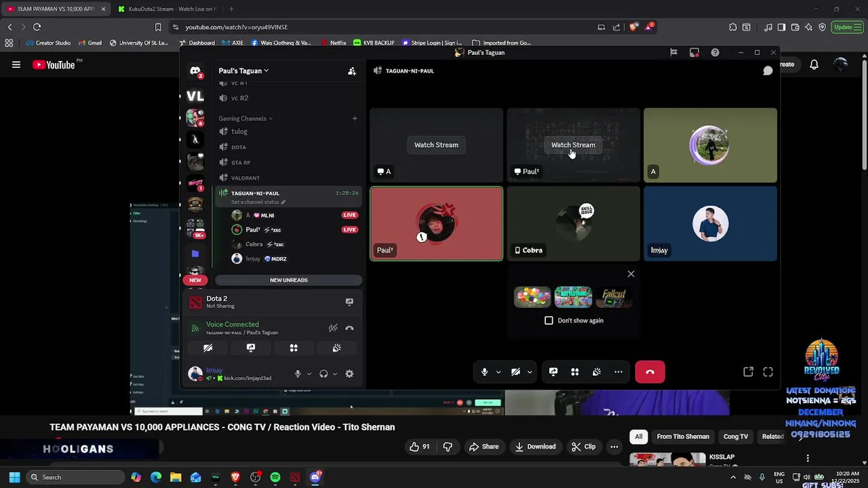Deafen headphones in user panel
The image size is (868, 488).
click(323, 373)
